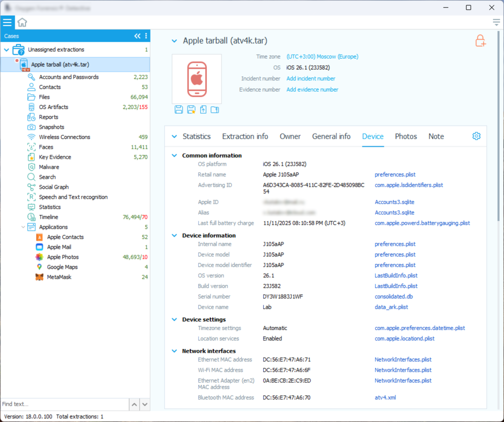Screen dimensions: 504x422
Task: Change the Moscow time zone setting
Action: click(x=322, y=57)
